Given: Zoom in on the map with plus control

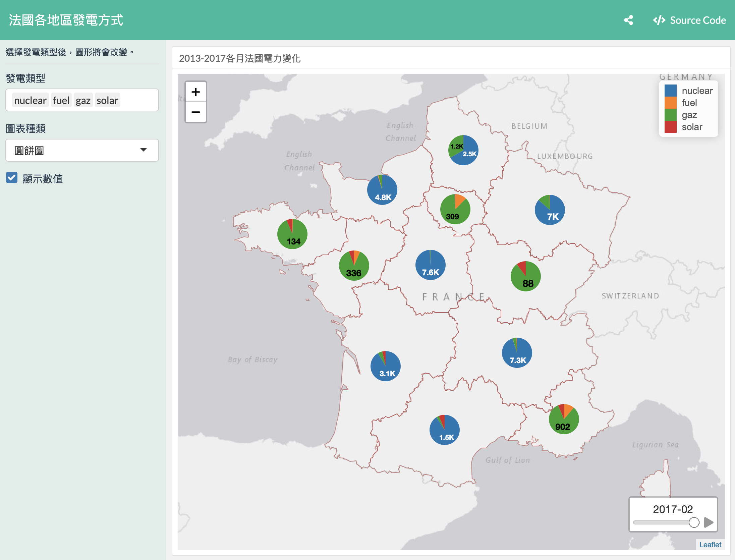Looking at the screenshot, I should tap(195, 91).
